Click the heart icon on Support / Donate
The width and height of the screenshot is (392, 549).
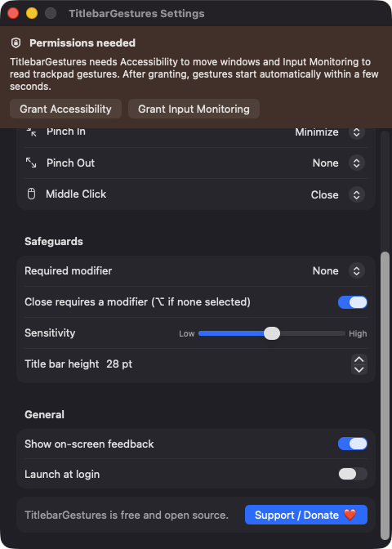tap(350, 515)
